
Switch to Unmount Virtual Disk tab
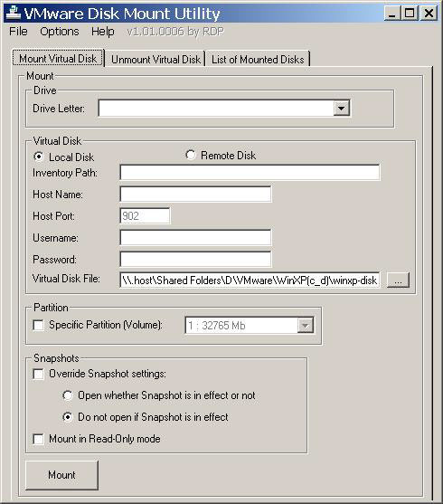point(156,60)
